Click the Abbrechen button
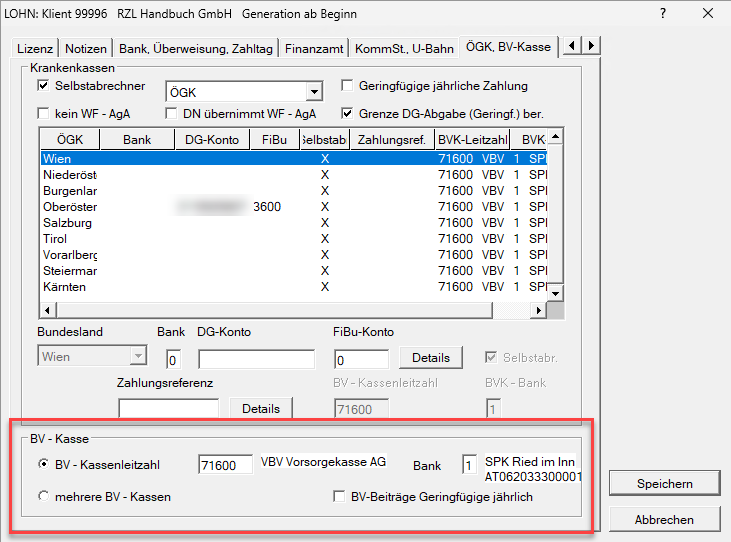This screenshot has height=542, width=731. pos(664,520)
